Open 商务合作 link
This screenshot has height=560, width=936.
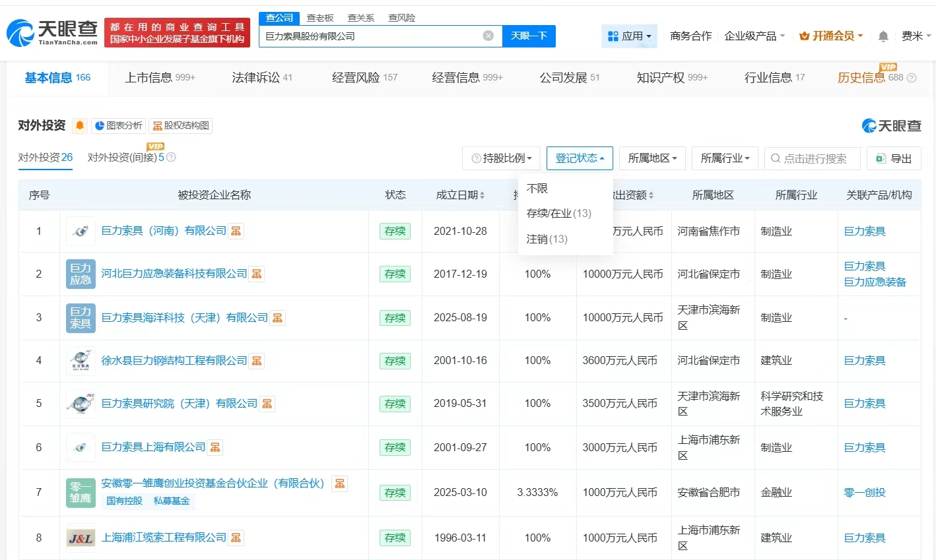pos(690,36)
